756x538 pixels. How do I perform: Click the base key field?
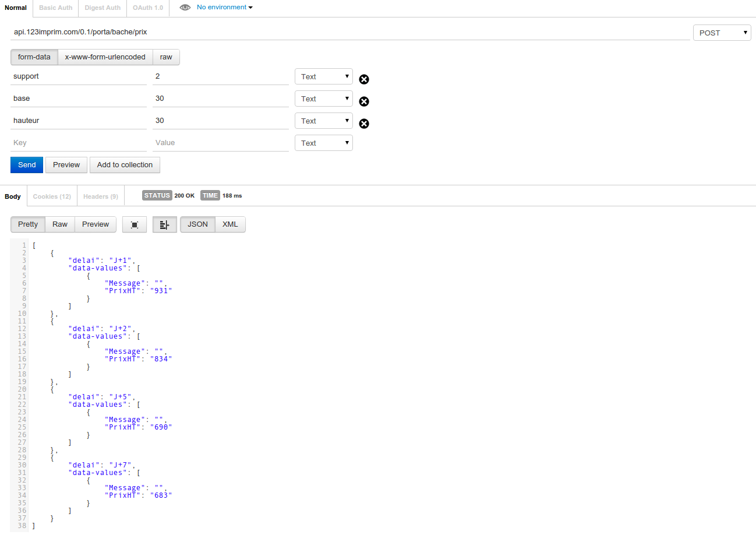[79, 99]
